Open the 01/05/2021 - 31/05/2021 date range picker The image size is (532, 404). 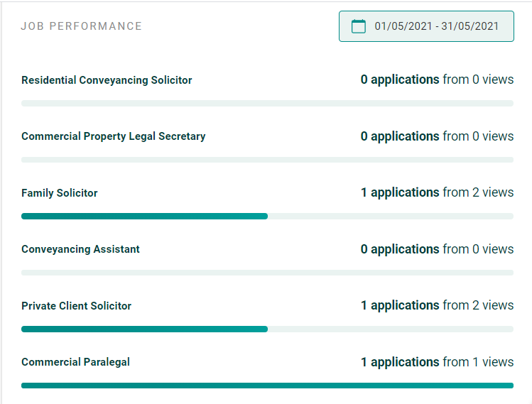click(x=426, y=26)
